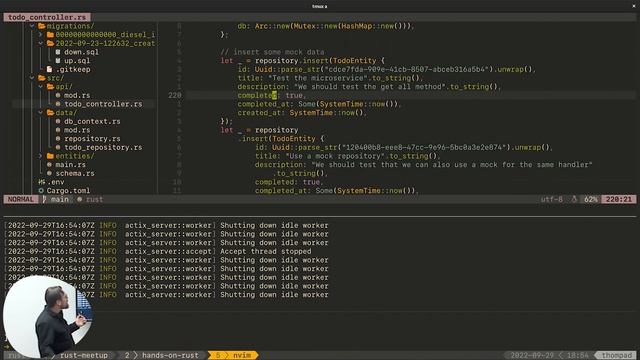This screenshot has height=360, width=640.
Task: Click the Rust icon beside db_context.rs
Action: 58,121
